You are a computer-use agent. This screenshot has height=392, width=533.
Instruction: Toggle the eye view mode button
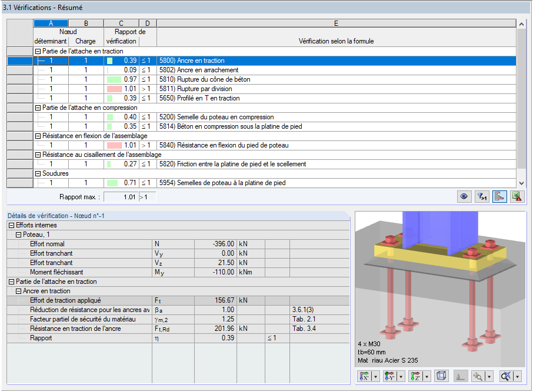(x=464, y=197)
